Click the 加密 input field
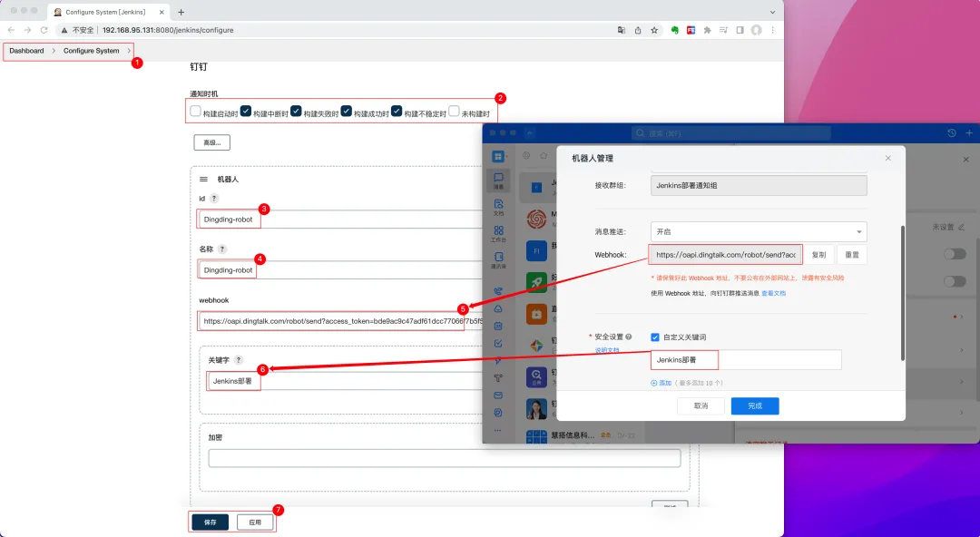This screenshot has width=980, height=537. click(x=445, y=458)
